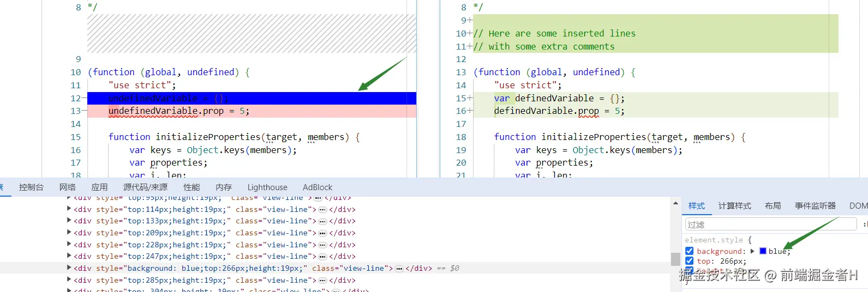Screen dimensions: 868x292
Task: Open the 内存 tab
Action: tap(224, 187)
